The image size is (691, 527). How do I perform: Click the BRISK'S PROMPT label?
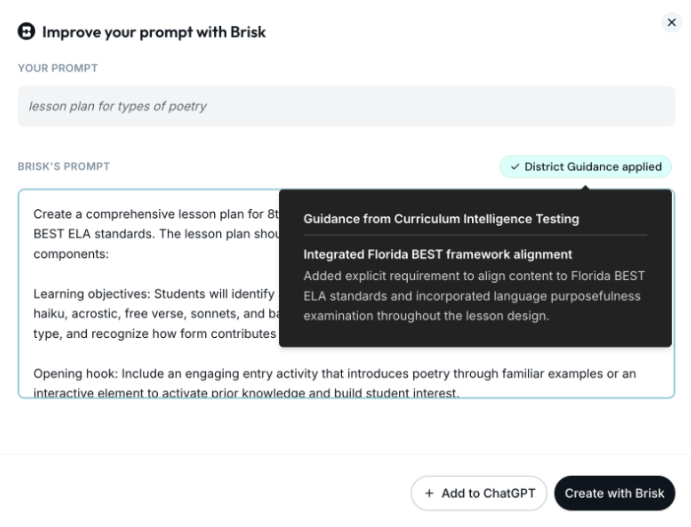pos(64,167)
